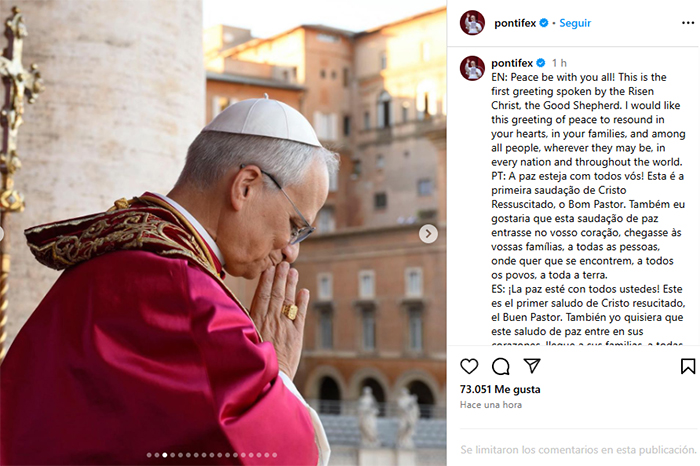This screenshot has width=700, height=466.
Task: Click the previous image arrow at the photo's left edge
Action: coord(1,233)
